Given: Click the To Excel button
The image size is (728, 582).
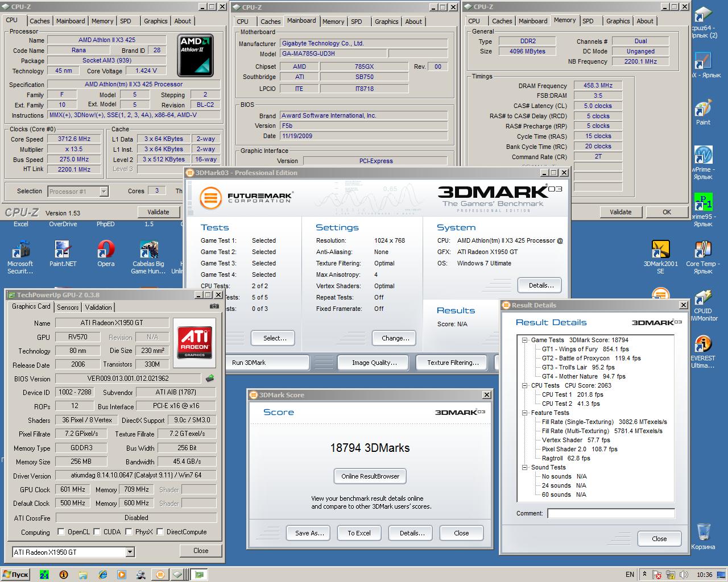Looking at the screenshot, I should (x=359, y=533).
